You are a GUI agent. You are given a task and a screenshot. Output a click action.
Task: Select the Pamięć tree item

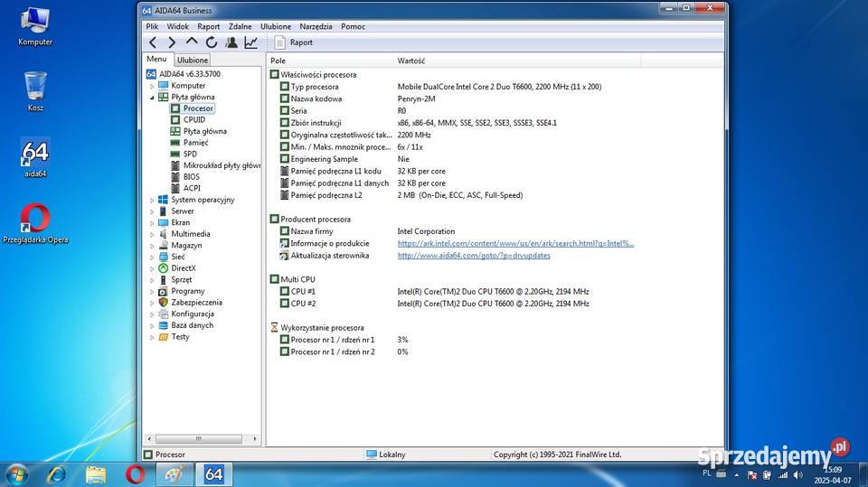pos(196,143)
